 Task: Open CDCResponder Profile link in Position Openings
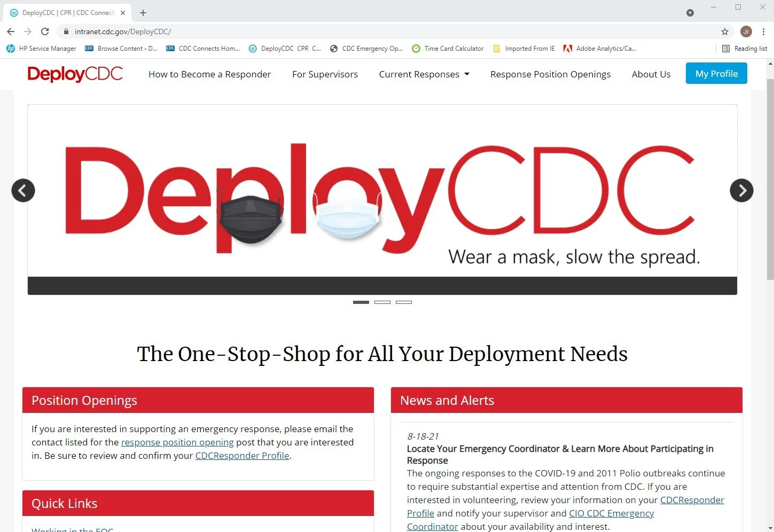pyautogui.click(x=242, y=456)
